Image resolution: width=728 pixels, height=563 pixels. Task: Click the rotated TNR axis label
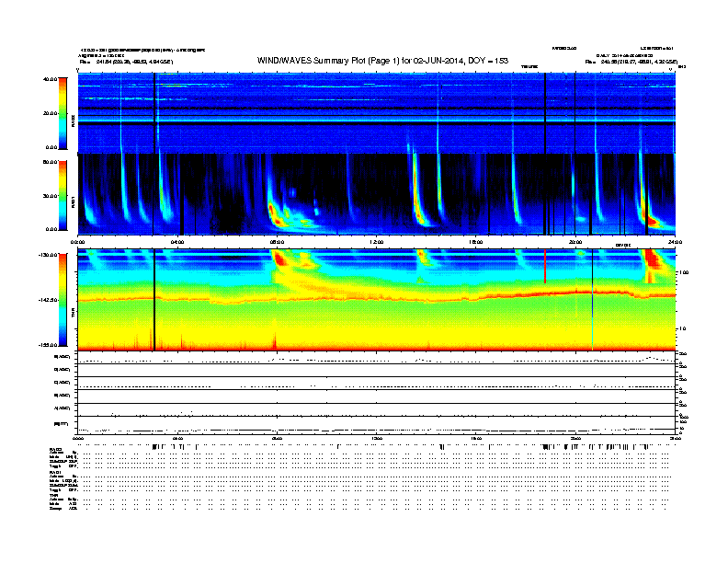pos(73,315)
